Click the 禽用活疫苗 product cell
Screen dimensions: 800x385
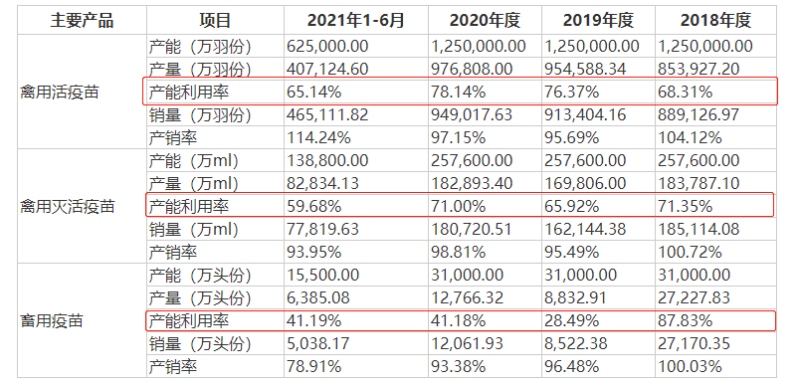point(59,93)
